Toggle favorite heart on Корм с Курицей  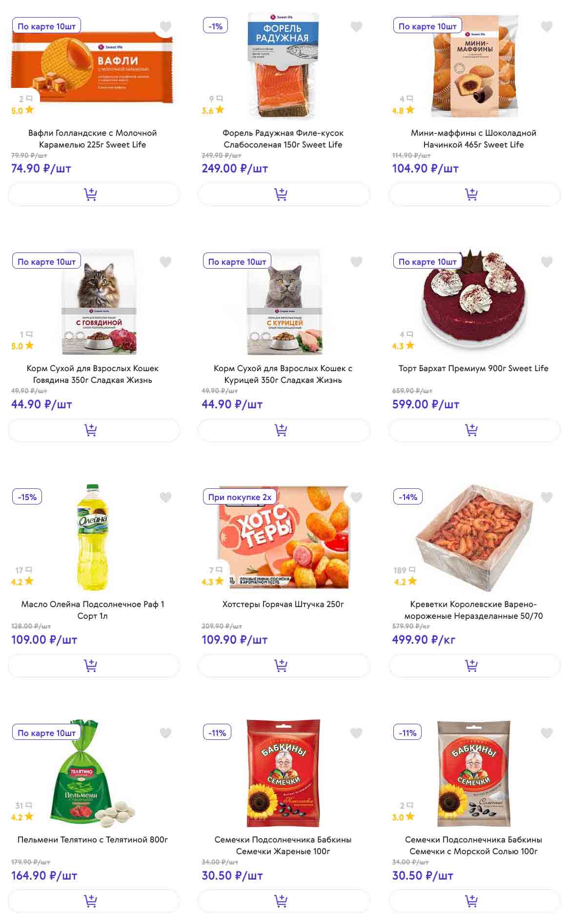click(x=356, y=262)
